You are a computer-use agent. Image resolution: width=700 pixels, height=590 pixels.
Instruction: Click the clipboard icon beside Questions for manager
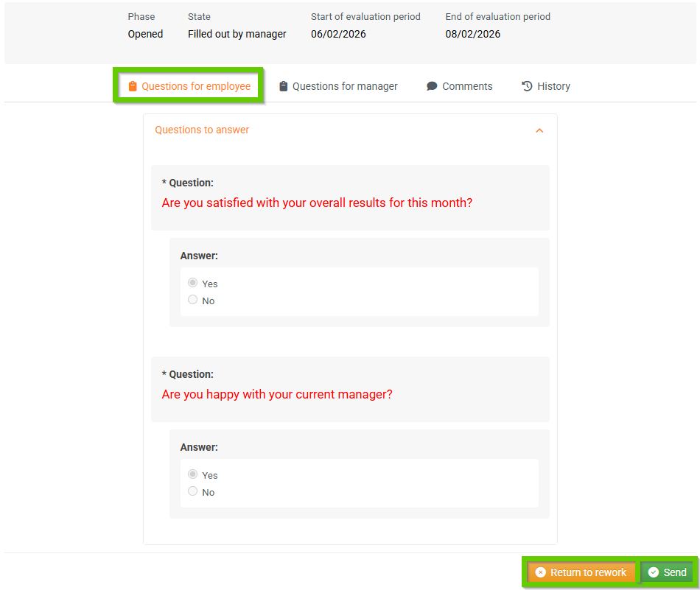click(x=284, y=86)
